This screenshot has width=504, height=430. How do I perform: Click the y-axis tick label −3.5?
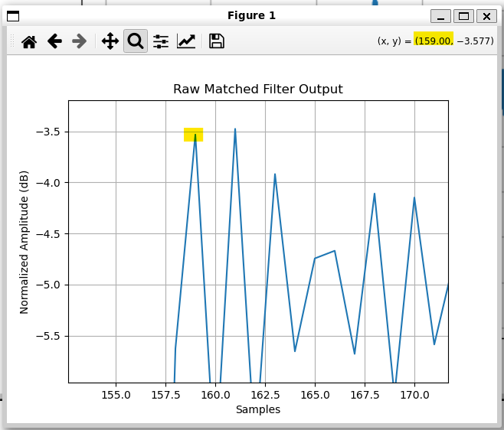(x=48, y=132)
